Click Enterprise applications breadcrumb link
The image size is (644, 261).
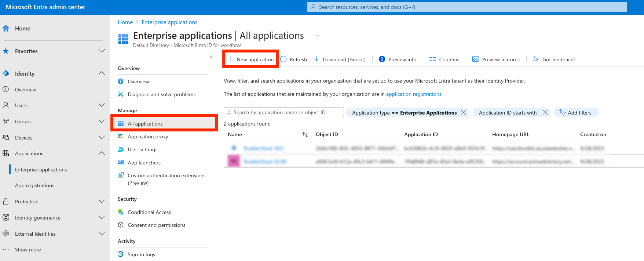(x=169, y=22)
